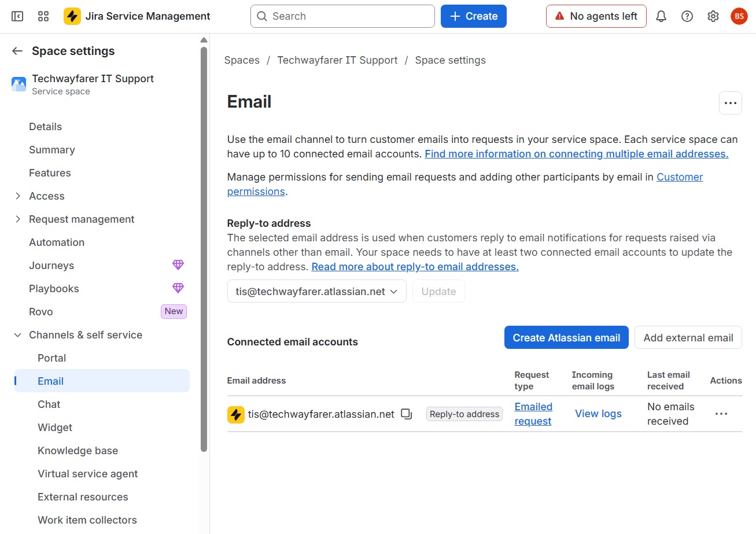
Task: Expand the Access section
Action: coord(18,196)
